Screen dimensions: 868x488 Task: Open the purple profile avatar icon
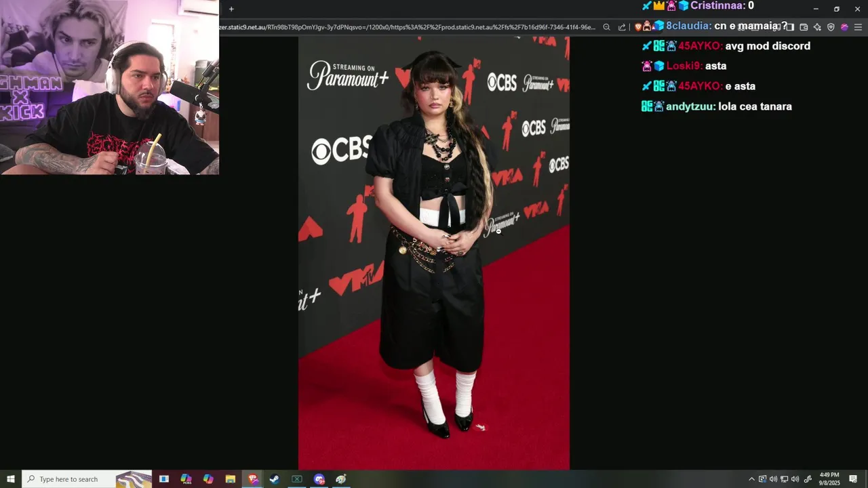point(844,27)
